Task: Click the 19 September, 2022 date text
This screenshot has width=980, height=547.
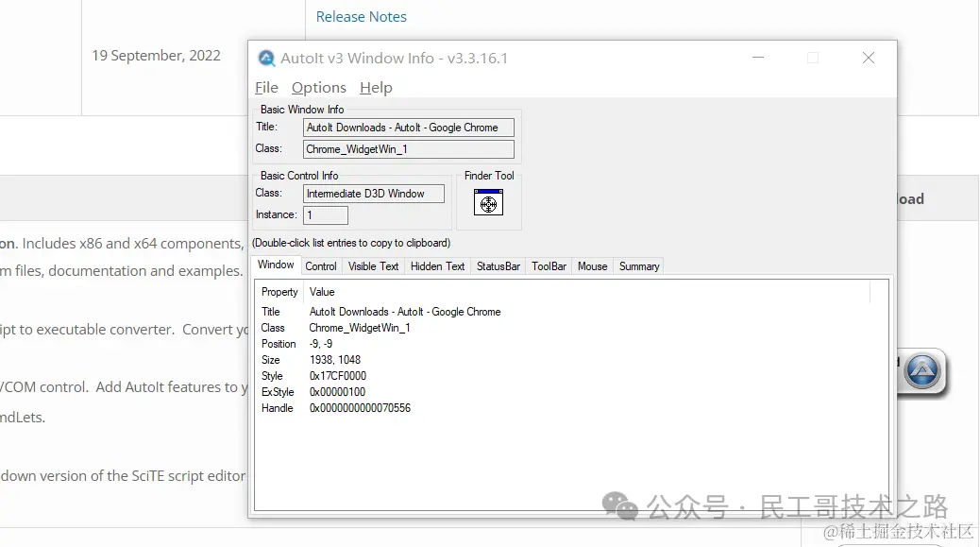Action: click(156, 56)
